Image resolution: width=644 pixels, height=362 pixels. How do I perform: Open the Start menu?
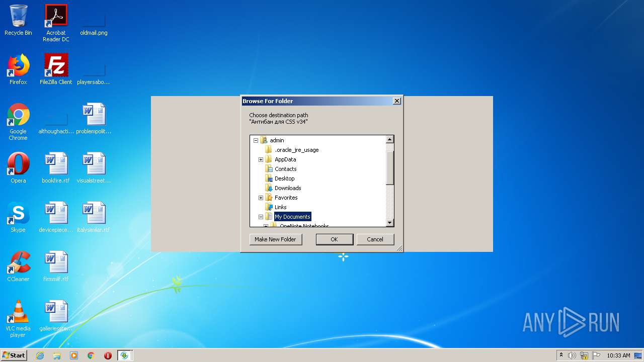[14, 355]
